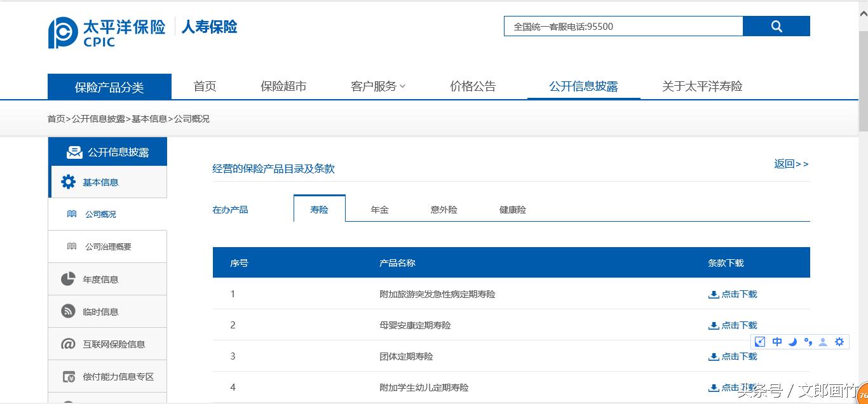
Task: Click the magnifying glass search icon
Action: [776, 26]
